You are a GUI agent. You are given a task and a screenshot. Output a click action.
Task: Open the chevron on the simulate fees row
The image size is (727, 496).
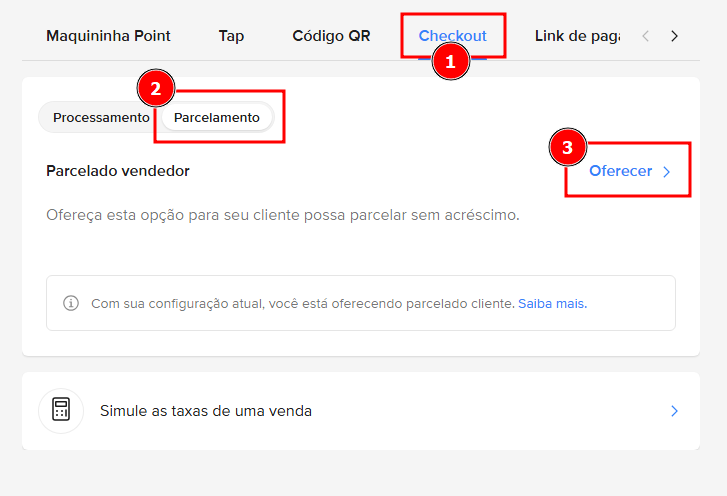pyautogui.click(x=675, y=411)
